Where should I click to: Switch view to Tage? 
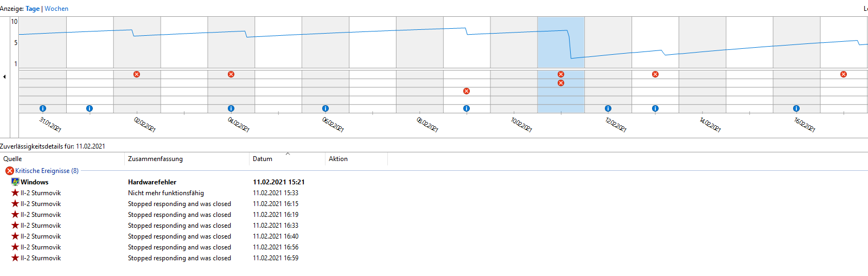(x=33, y=9)
